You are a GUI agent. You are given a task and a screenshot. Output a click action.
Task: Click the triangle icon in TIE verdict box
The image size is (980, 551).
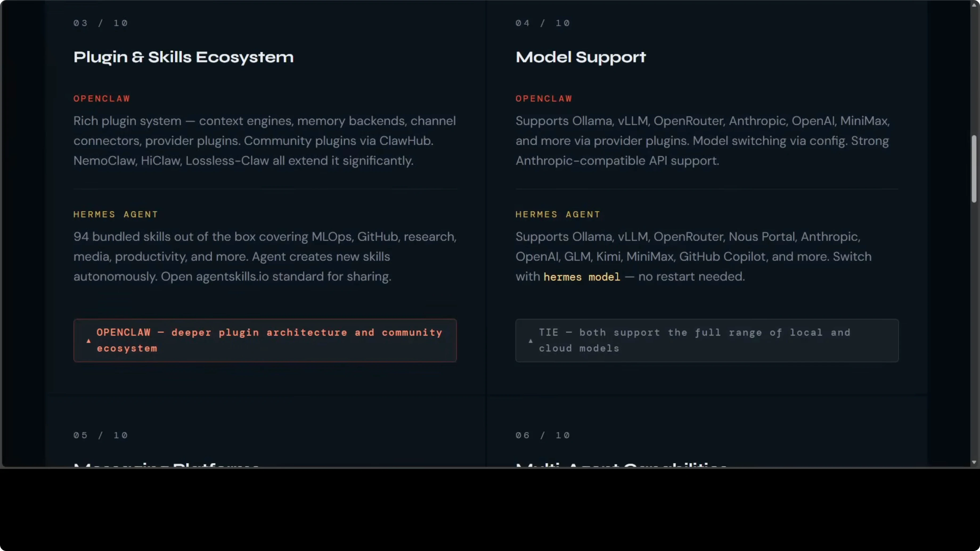pyautogui.click(x=531, y=341)
